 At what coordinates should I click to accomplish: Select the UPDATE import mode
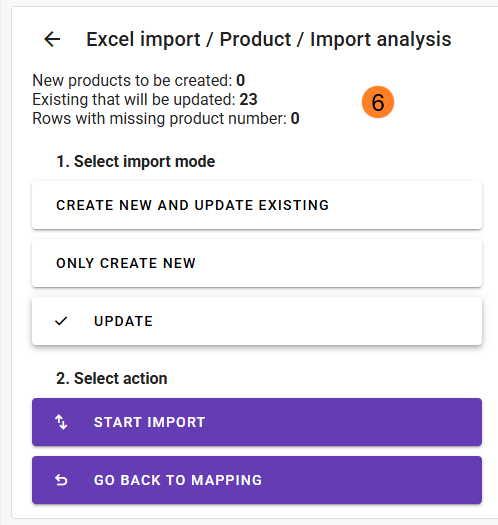[257, 321]
